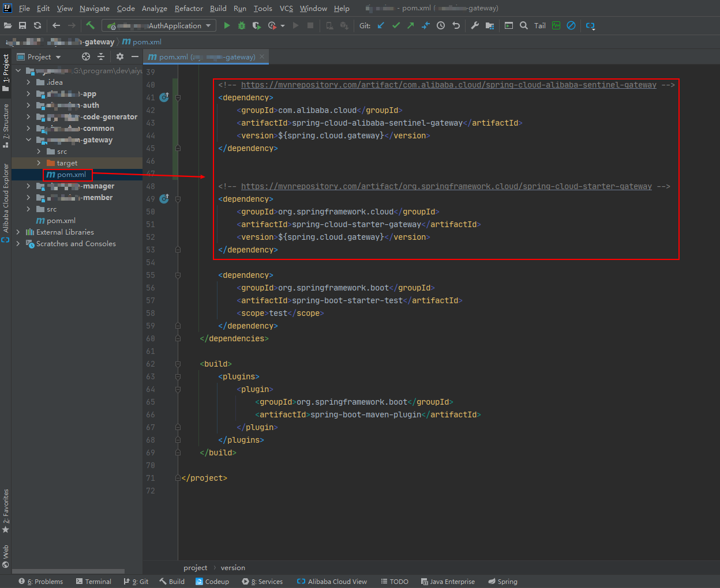Click the Save All toolbar icon
Screen dimensions: 720x588
[x=22, y=25]
